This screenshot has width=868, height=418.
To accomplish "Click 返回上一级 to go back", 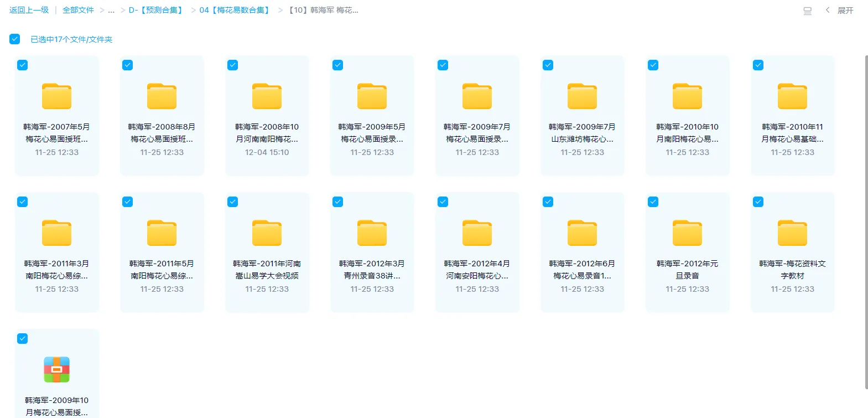I will 29,11.
